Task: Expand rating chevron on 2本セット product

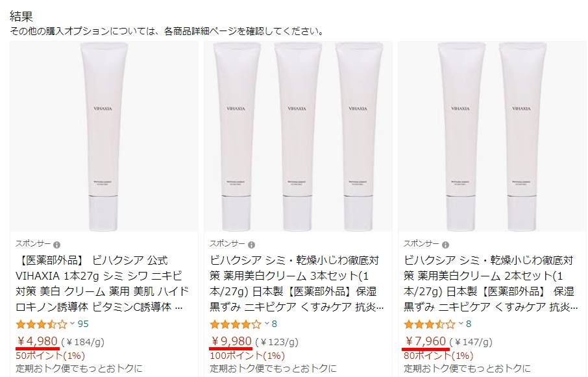Action: [461, 323]
